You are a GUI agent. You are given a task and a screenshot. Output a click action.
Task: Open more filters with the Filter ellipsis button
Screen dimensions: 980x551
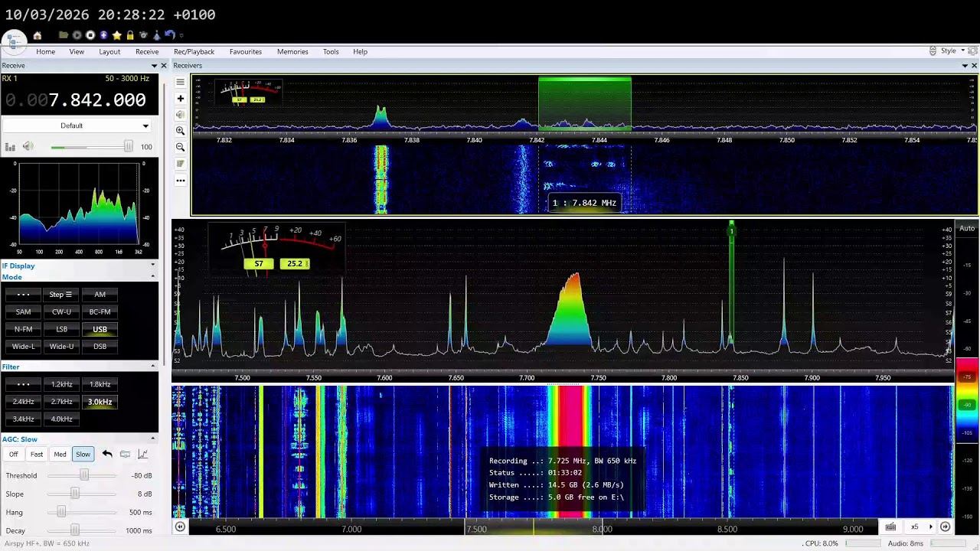(23, 384)
